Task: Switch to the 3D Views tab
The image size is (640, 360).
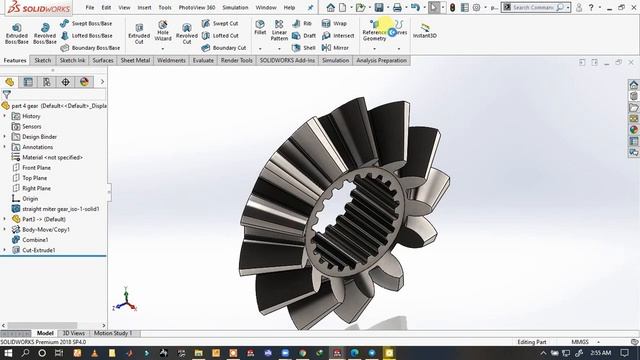Action: (x=73, y=333)
